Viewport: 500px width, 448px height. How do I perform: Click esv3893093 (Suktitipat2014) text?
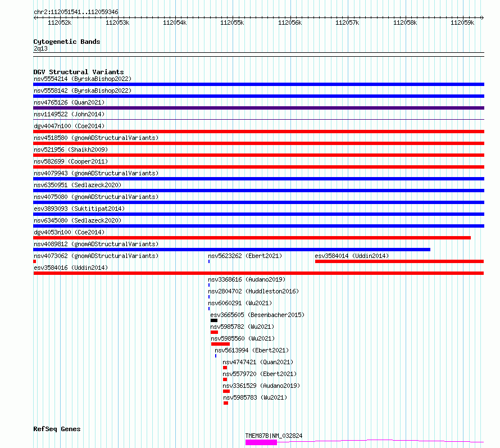(79, 209)
